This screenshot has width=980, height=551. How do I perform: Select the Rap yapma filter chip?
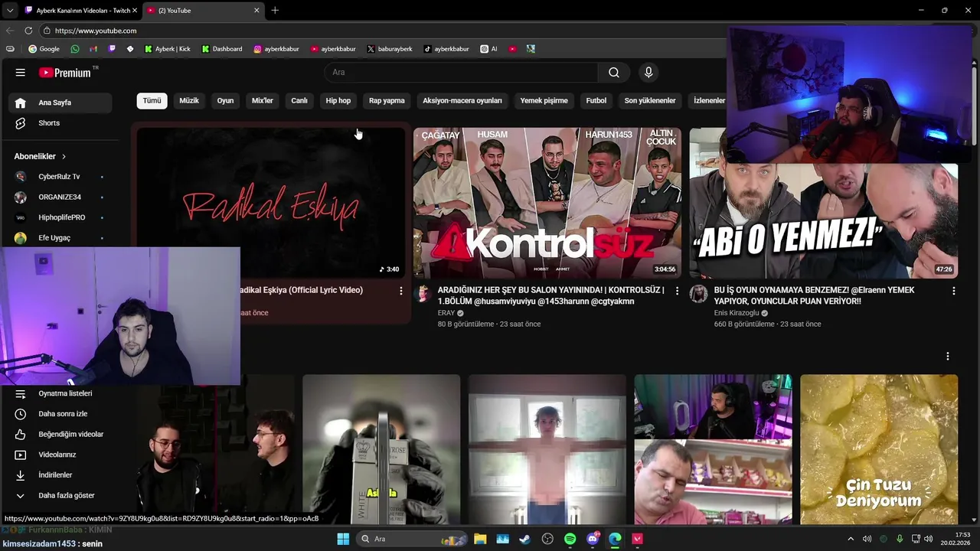387,101
